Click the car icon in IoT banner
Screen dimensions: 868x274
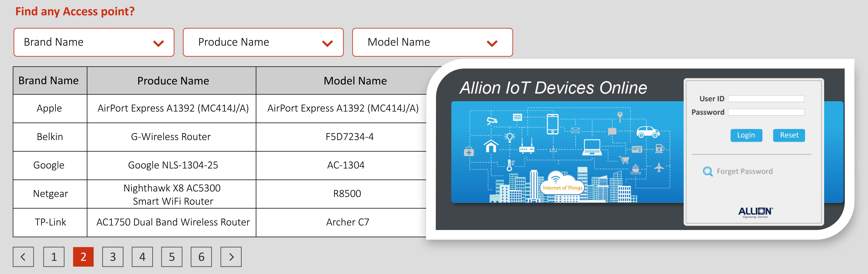point(648,132)
